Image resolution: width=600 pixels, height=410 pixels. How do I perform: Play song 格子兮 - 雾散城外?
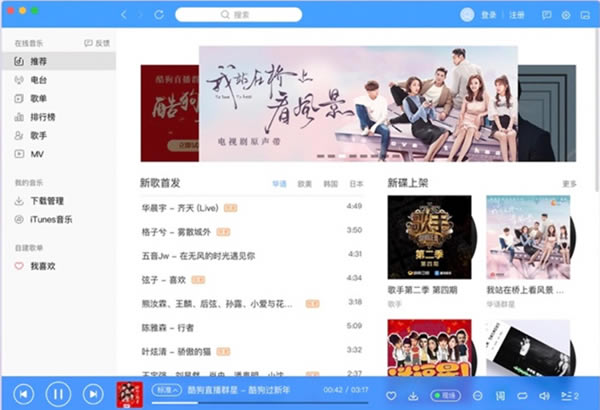252,232
